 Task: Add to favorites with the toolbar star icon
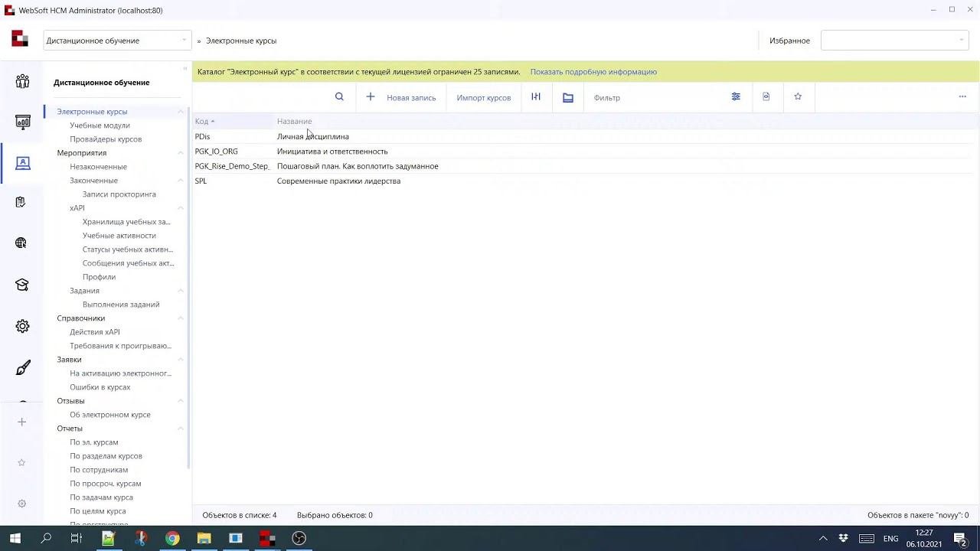[798, 96]
